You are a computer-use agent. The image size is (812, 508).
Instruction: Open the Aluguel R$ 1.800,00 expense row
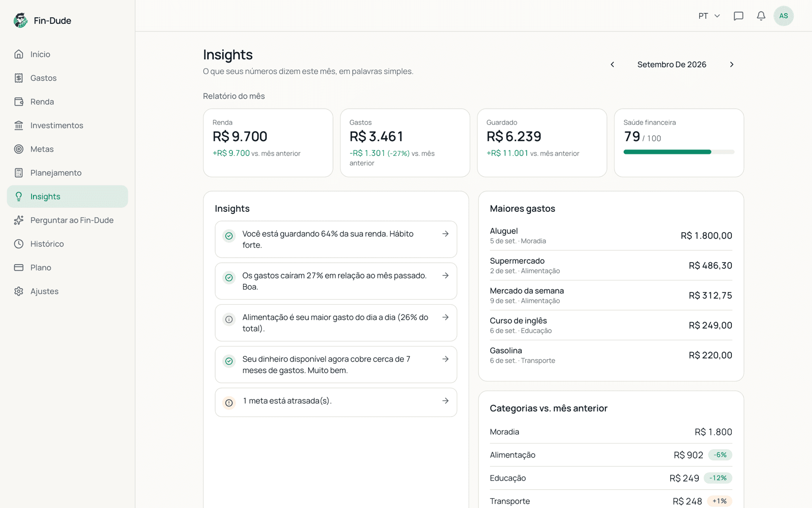click(x=611, y=236)
